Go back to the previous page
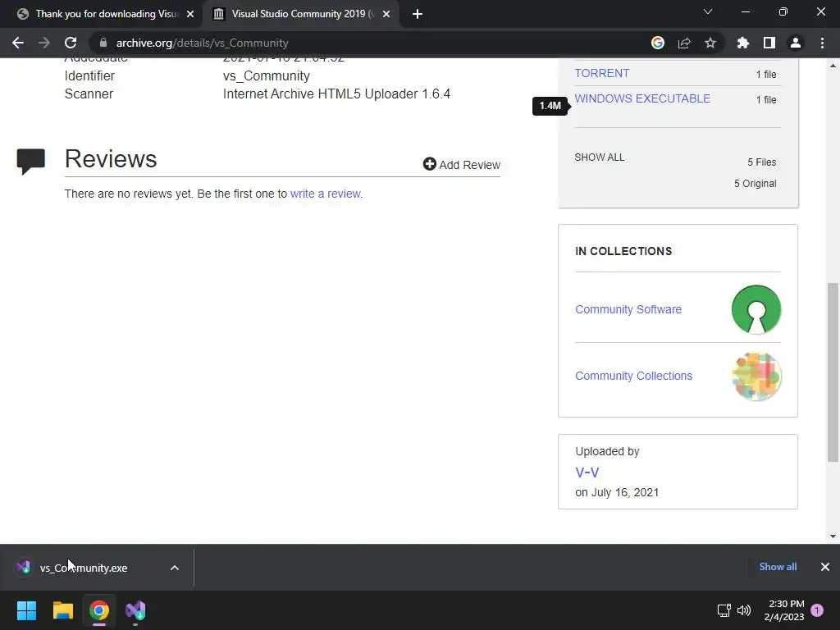 click(x=18, y=43)
